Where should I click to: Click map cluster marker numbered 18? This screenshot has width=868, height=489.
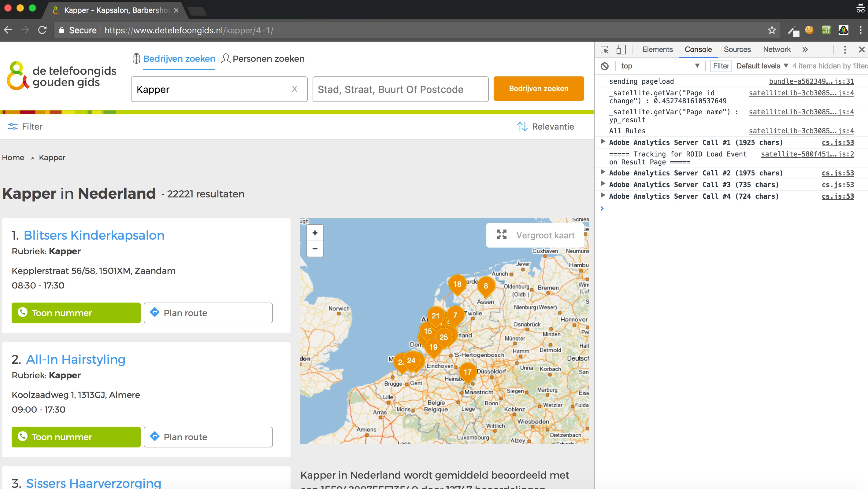pyautogui.click(x=457, y=284)
